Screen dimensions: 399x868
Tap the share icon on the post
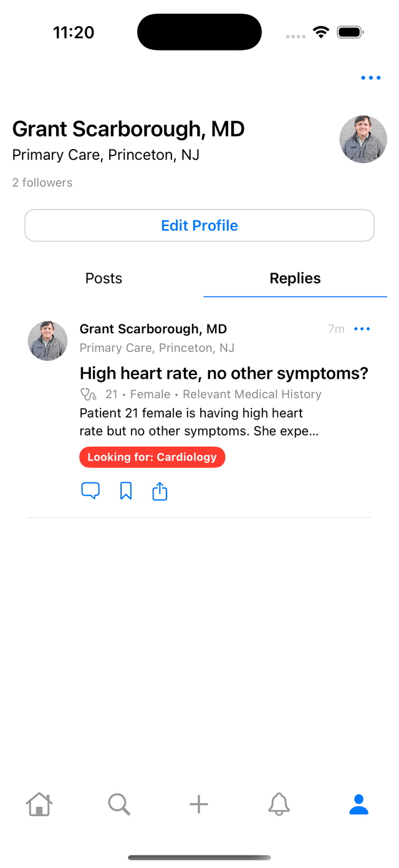pos(160,491)
